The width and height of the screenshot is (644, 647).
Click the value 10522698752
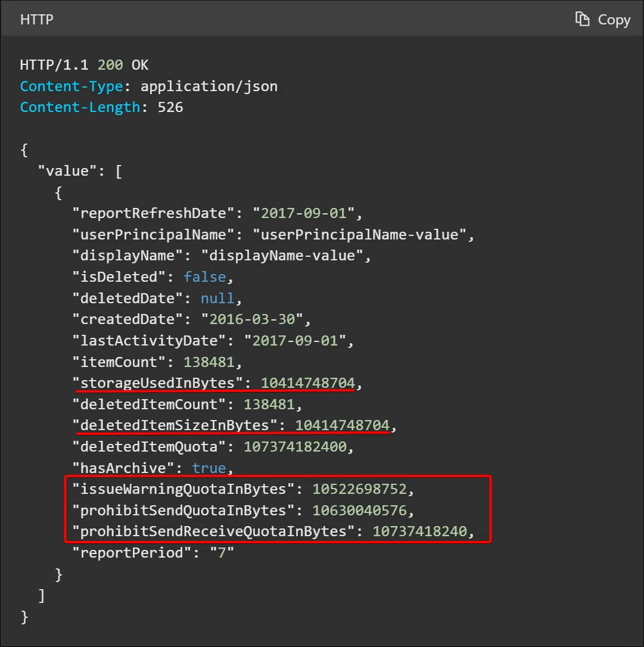point(359,489)
